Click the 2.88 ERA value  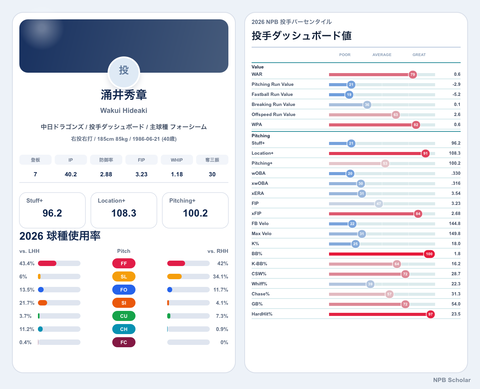pyautogui.click(x=106, y=174)
